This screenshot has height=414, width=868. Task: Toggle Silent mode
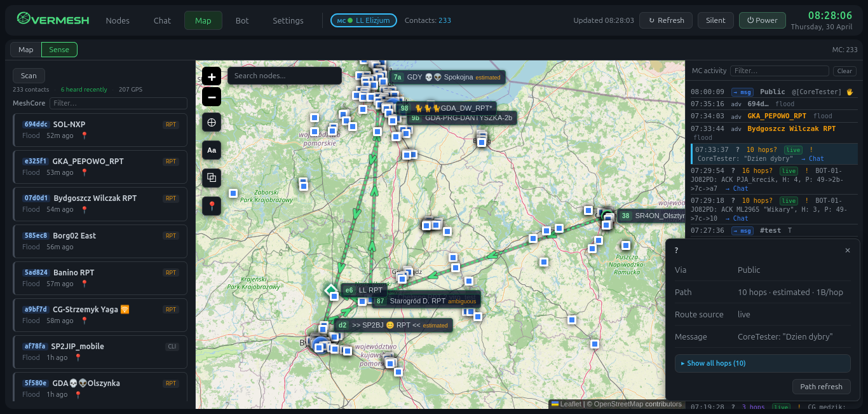tap(715, 20)
